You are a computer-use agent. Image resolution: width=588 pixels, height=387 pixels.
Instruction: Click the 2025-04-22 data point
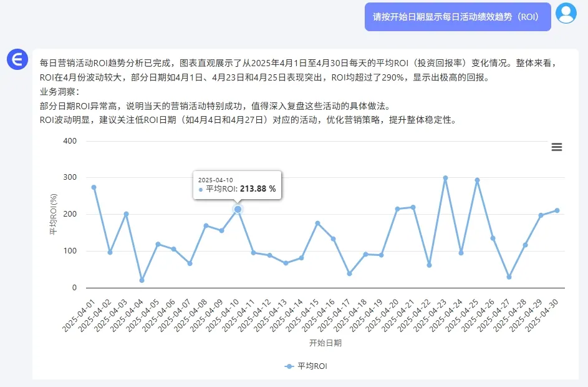click(x=430, y=265)
